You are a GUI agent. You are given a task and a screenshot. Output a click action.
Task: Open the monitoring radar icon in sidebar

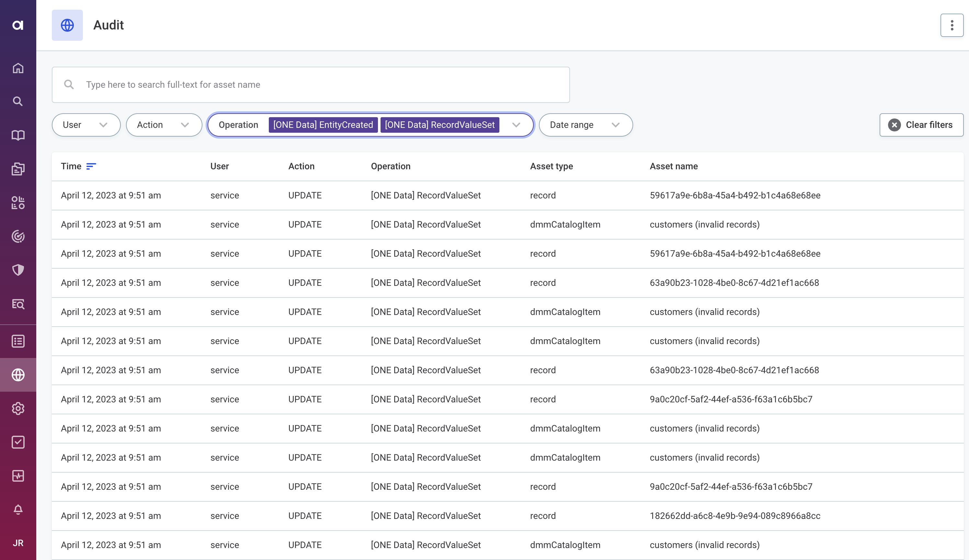click(x=18, y=236)
